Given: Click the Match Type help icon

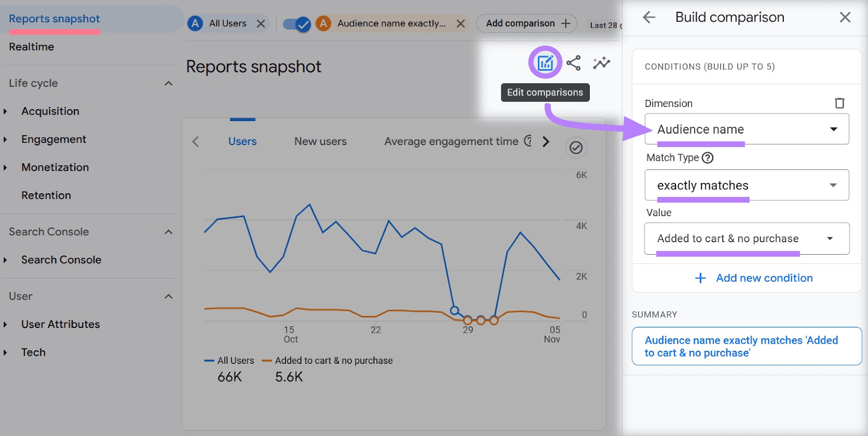Looking at the screenshot, I should [707, 158].
